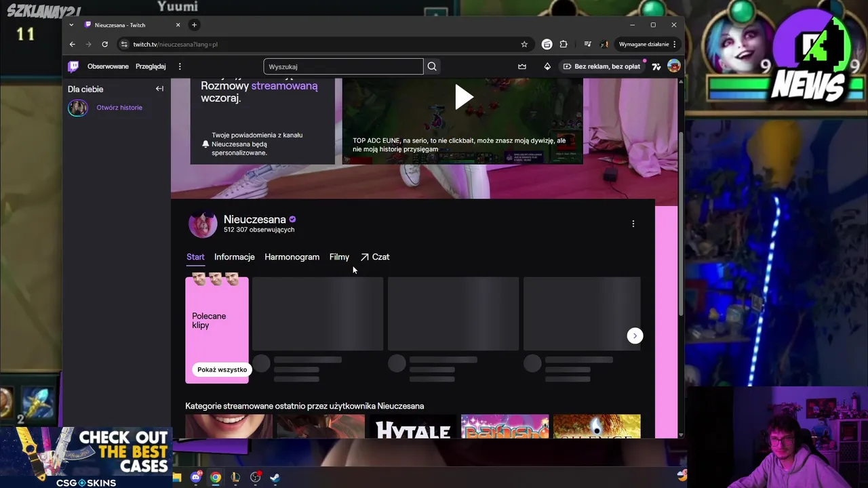
Task: Click the Dla ciebie sidebar heading
Action: tap(85, 89)
